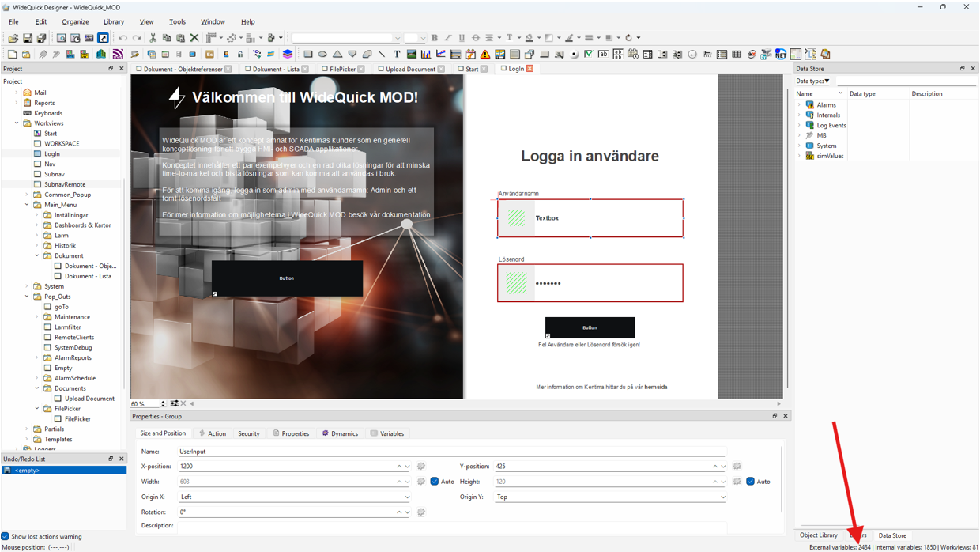This screenshot has width=980, height=552.
Task: Expand the Main_Menu tree node
Action: [26, 204]
